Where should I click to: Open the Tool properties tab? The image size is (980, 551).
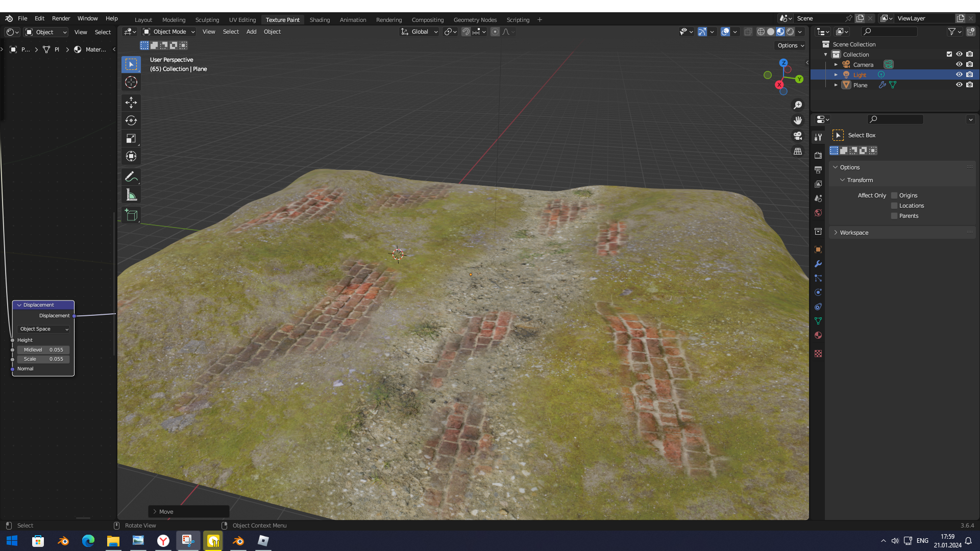pyautogui.click(x=818, y=137)
